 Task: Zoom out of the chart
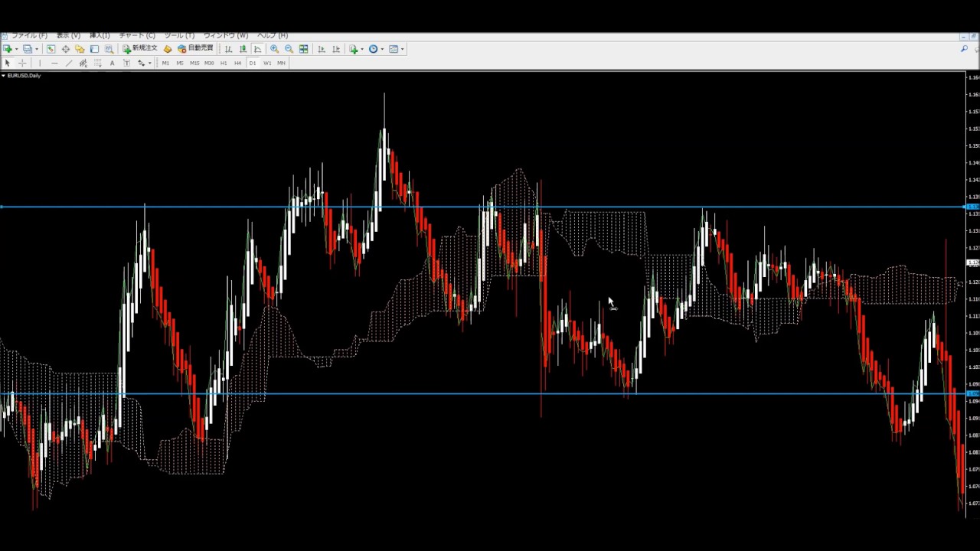tap(289, 49)
